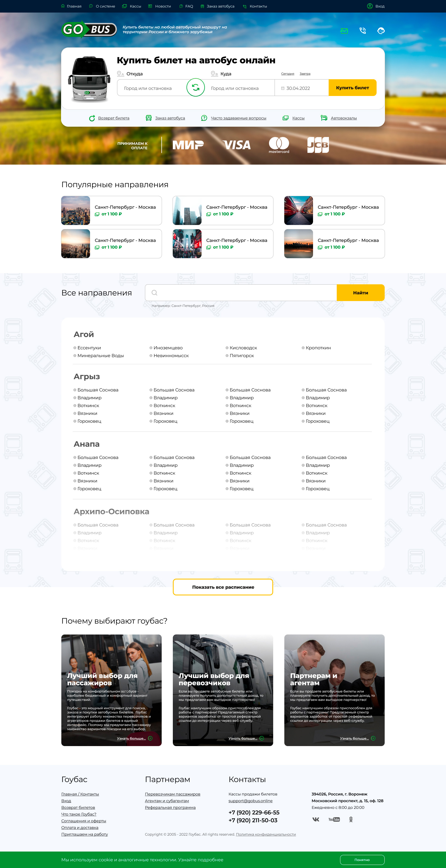
Task: Open Кисловодск destination under Агой
Action: coord(243,348)
